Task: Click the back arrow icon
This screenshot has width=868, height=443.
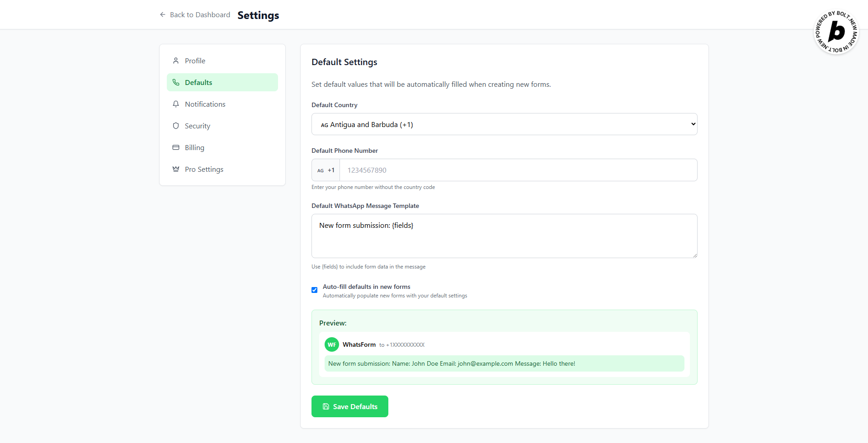Action: [x=163, y=15]
